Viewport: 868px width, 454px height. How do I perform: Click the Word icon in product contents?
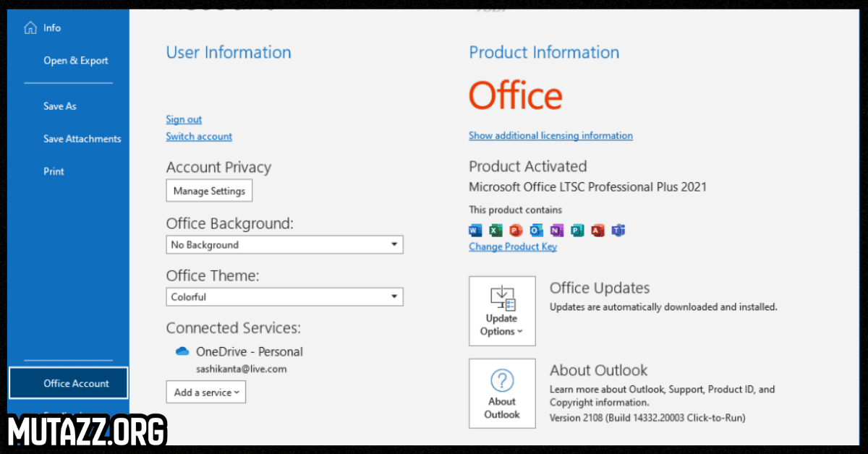point(475,231)
